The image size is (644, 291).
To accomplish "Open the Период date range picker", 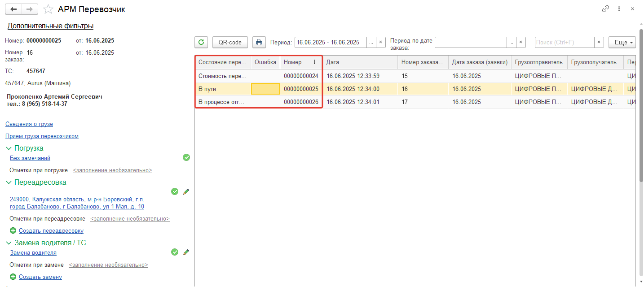I will (x=371, y=42).
